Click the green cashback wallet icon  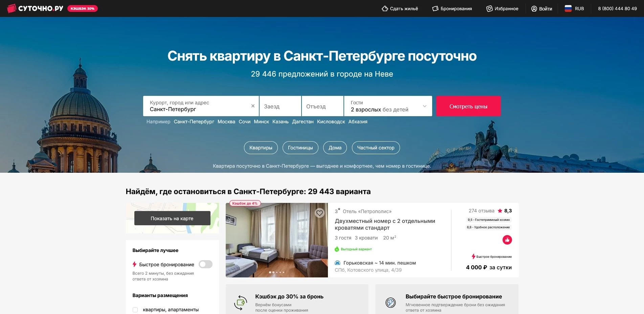(x=241, y=302)
